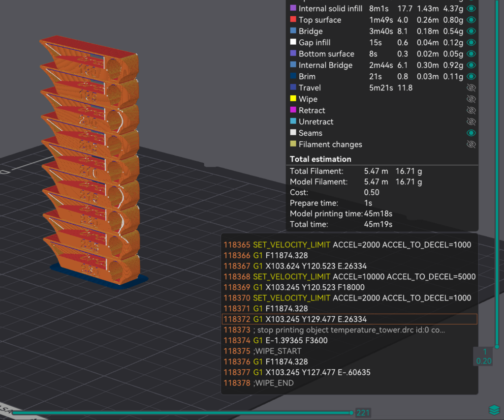Viewport: 504px width, 420px height.
Task: Toggle Bridge row visibility eye
Action: pyautogui.click(x=471, y=31)
